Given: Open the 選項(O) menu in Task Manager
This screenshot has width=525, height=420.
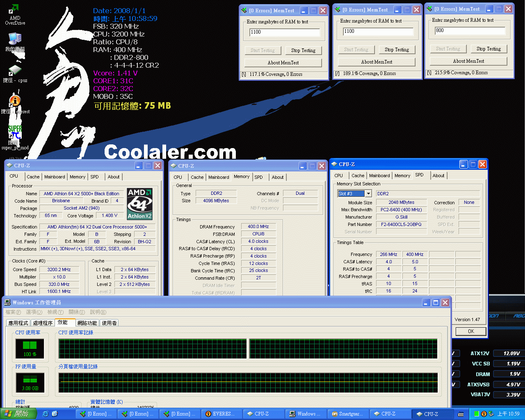Looking at the screenshot, I should [34, 312].
